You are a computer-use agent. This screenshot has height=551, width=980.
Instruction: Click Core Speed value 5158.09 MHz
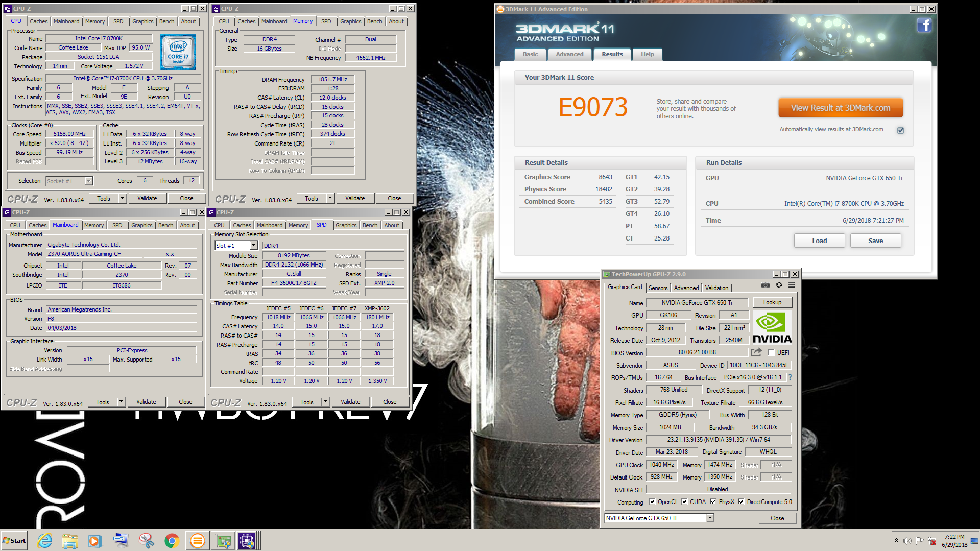(x=70, y=134)
